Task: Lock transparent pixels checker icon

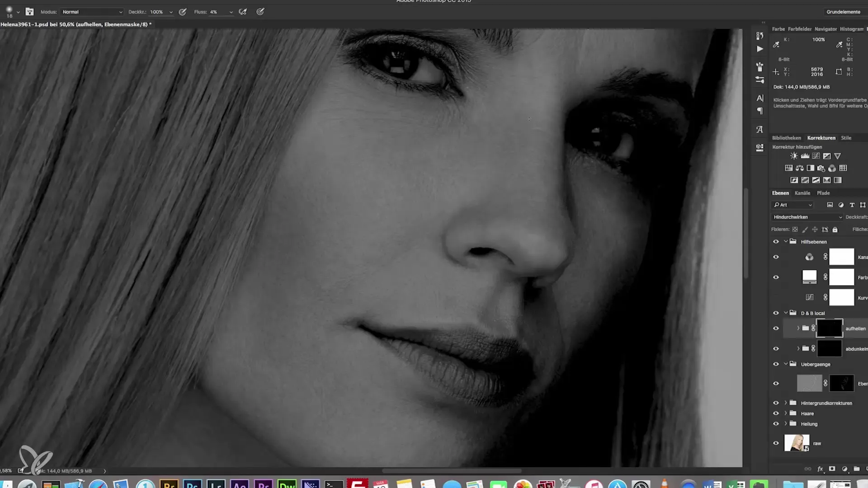Action: click(795, 230)
